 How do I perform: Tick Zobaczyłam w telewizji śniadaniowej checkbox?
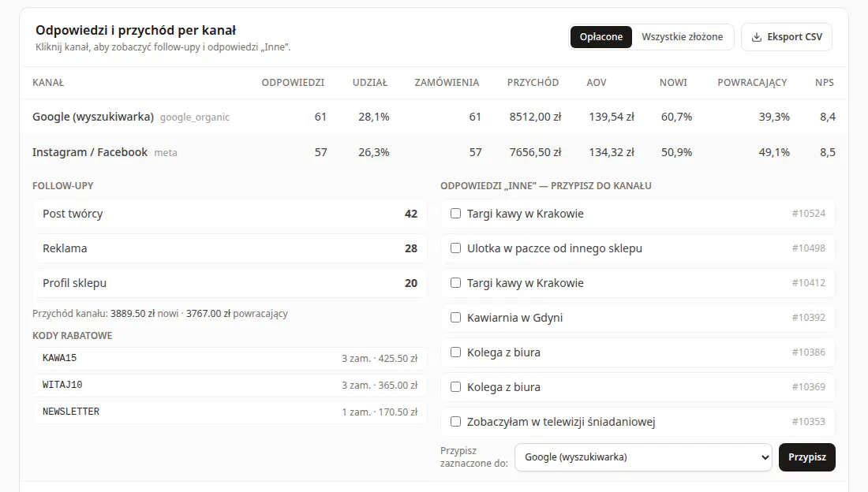tap(455, 422)
